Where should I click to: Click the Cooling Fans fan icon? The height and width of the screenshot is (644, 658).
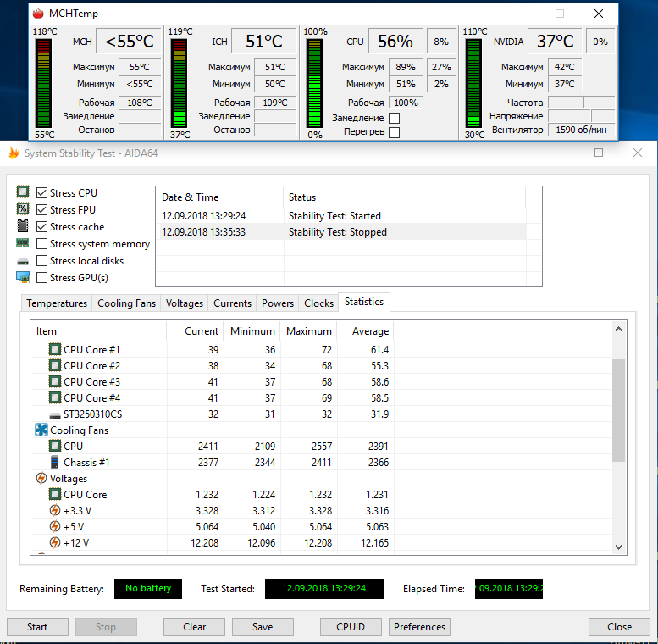pos(41,430)
